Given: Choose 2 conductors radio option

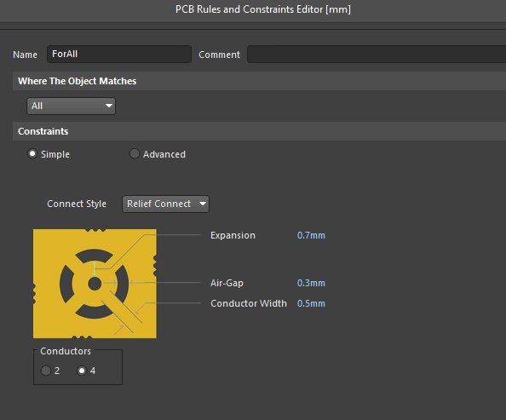Looking at the screenshot, I should pyautogui.click(x=46, y=371).
